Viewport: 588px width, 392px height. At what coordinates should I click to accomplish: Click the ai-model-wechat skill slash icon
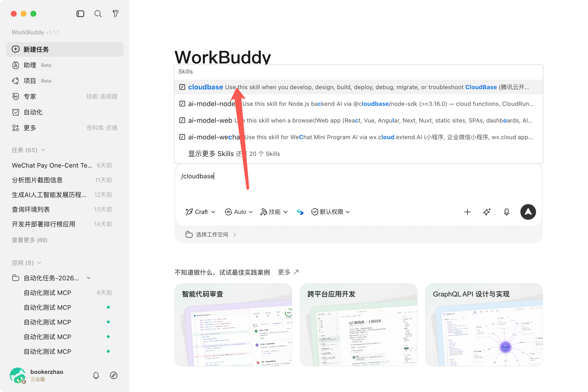point(182,137)
